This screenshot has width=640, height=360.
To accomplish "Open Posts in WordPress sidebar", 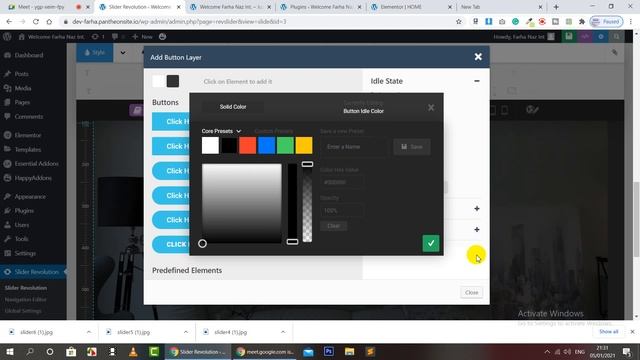I will click(21, 74).
